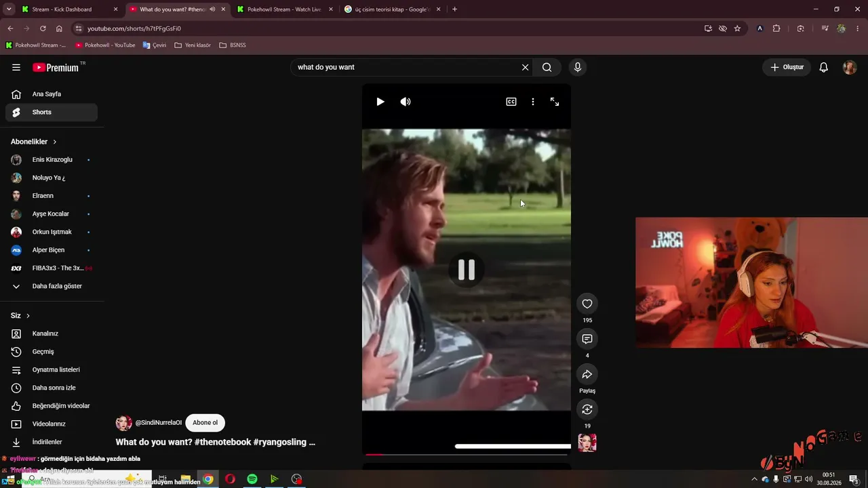868x488 pixels.
Task: Start voice search with the microphone
Action: [578, 67]
